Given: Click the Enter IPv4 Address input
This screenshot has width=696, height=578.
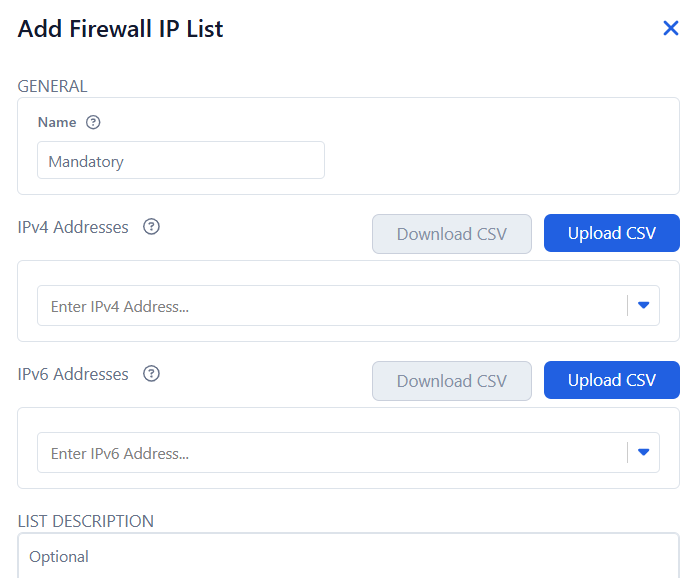Looking at the screenshot, I should pyautogui.click(x=330, y=306).
